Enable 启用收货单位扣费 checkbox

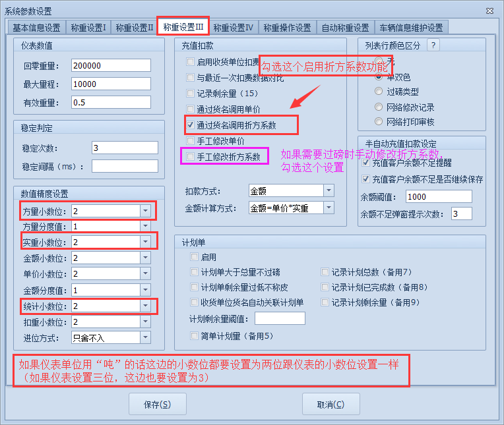190,62
